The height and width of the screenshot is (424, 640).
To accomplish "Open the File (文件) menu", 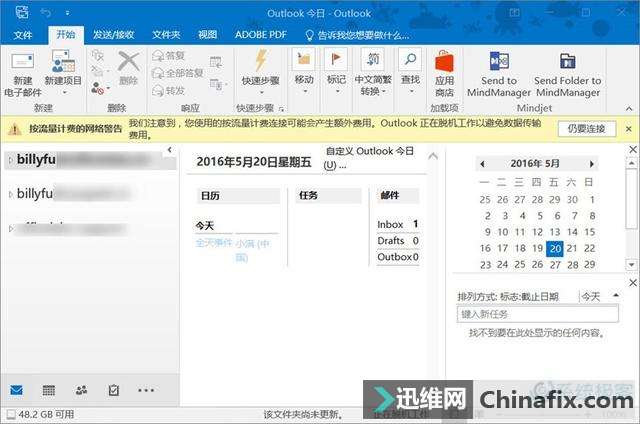I will click(x=22, y=35).
